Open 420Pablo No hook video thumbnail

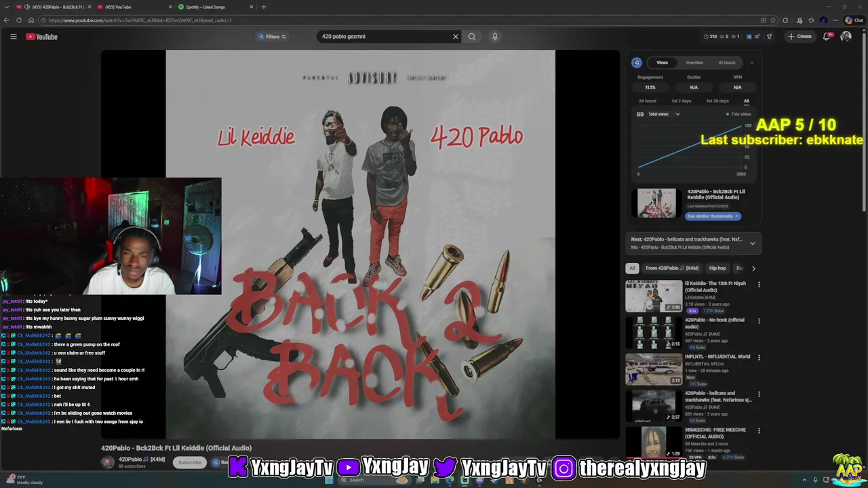(654, 333)
